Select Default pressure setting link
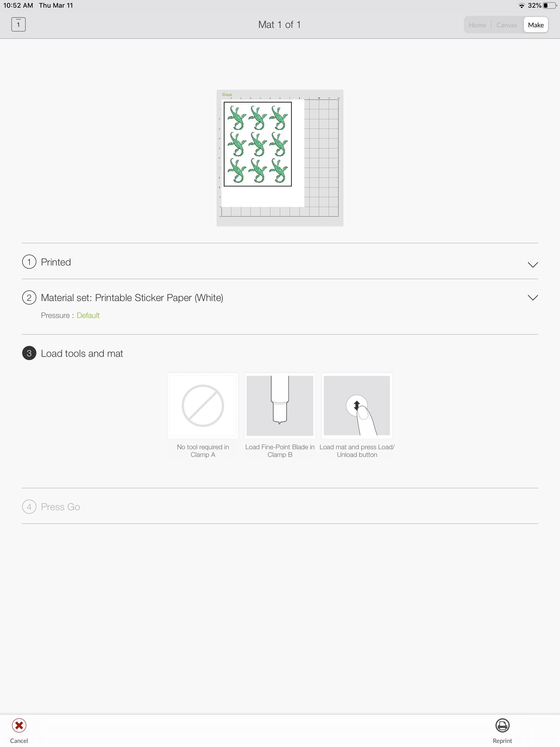 (x=88, y=315)
